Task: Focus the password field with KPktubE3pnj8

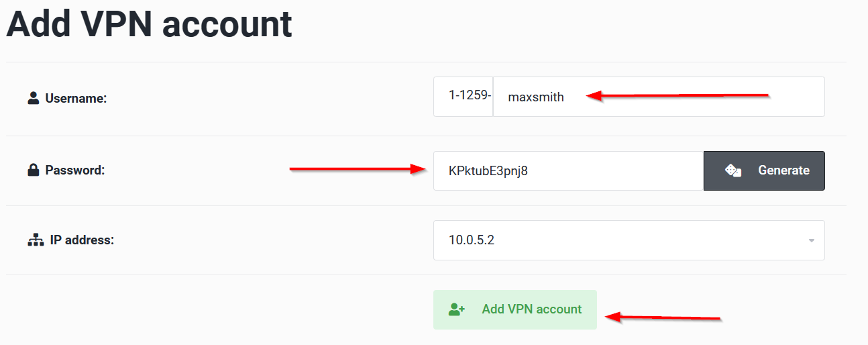Action: [568, 170]
